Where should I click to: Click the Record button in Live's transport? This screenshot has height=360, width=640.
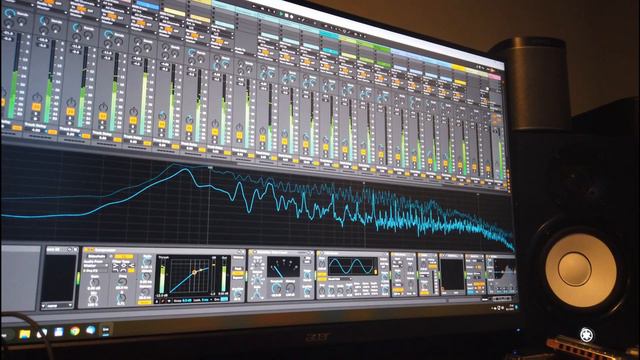point(291,17)
